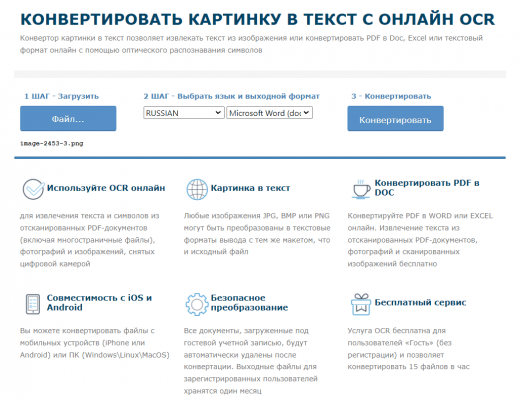This screenshot has width=520, height=398.
Task: Click the uploaded file name image-2453-3.png
Action: pos(52,143)
